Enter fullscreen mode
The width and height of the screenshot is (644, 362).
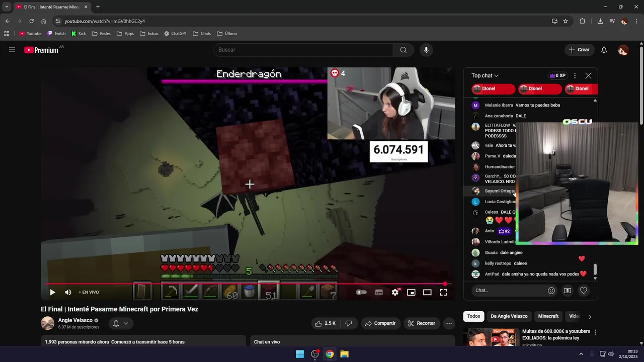point(443,292)
